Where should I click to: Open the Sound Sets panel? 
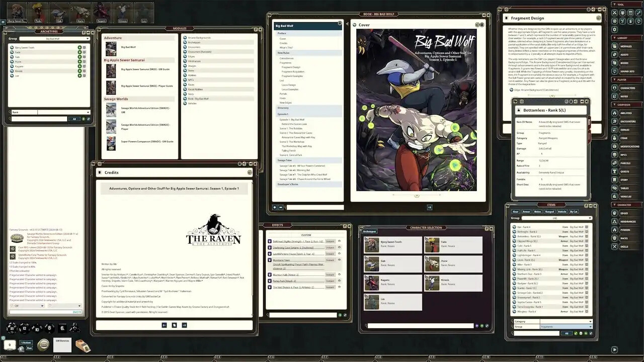pos(626,70)
